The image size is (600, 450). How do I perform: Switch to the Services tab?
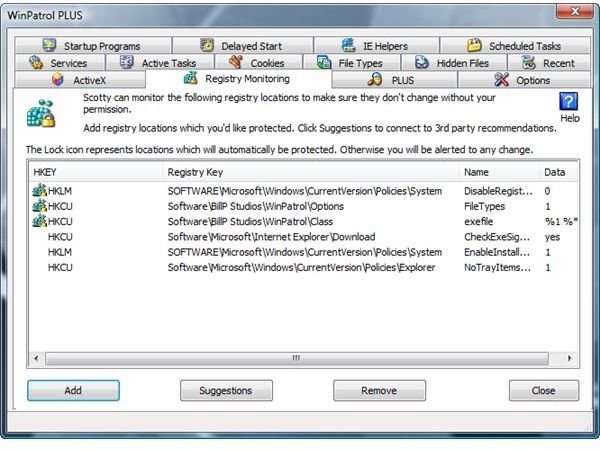[60, 63]
